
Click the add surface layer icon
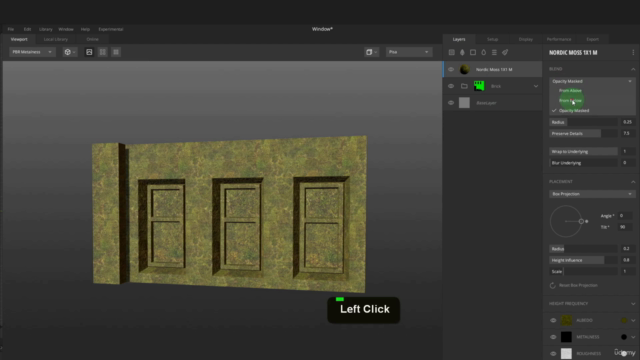point(451,52)
